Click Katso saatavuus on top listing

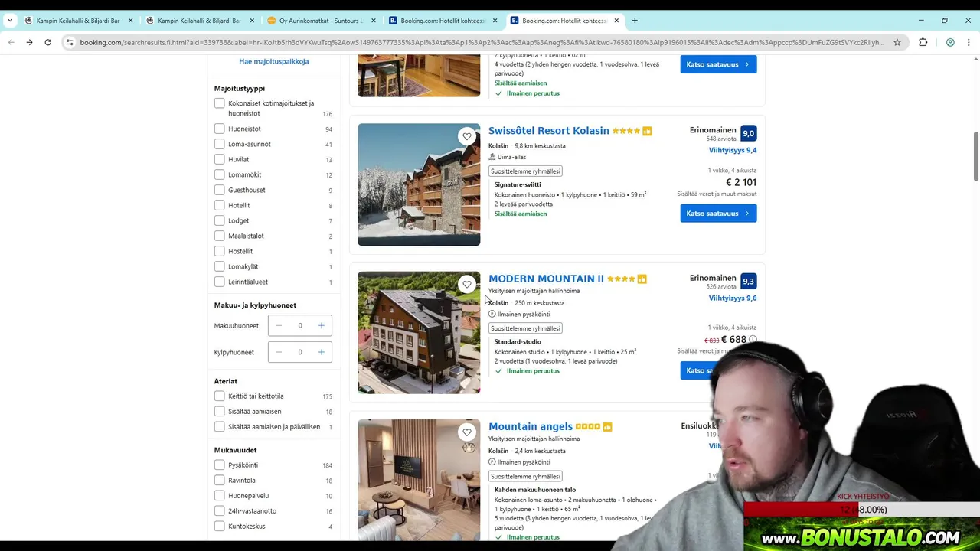[x=718, y=64]
